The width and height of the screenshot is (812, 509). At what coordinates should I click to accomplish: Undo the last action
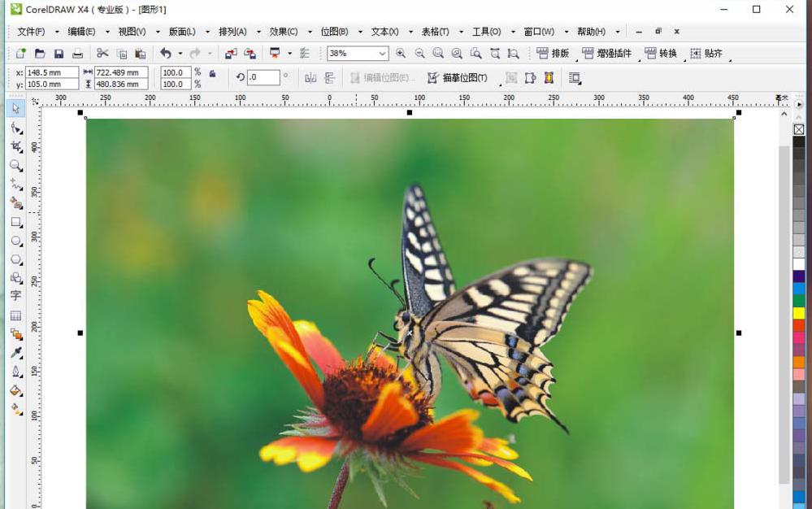(x=166, y=54)
